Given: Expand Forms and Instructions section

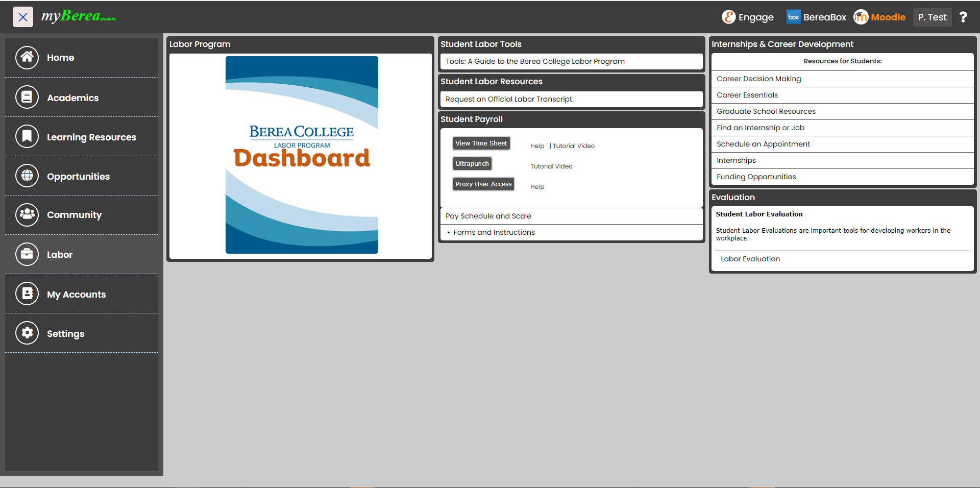Looking at the screenshot, I should pyautogui.click(x=494, y=232).
